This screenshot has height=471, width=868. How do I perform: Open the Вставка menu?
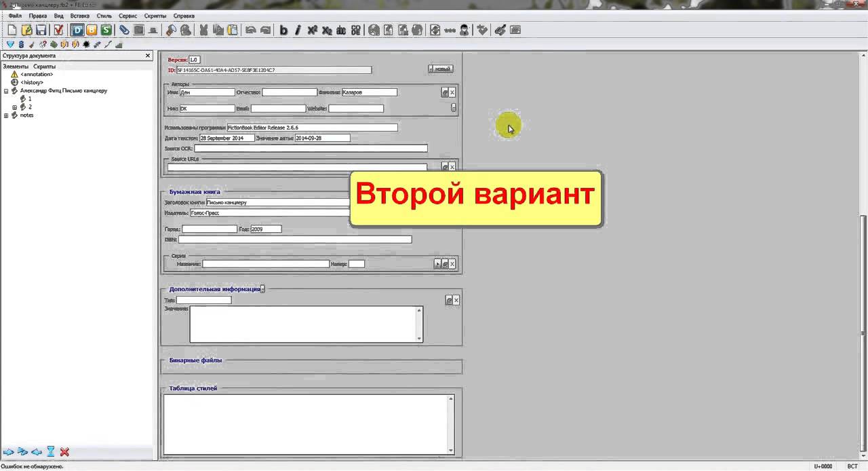click(80, 15)
